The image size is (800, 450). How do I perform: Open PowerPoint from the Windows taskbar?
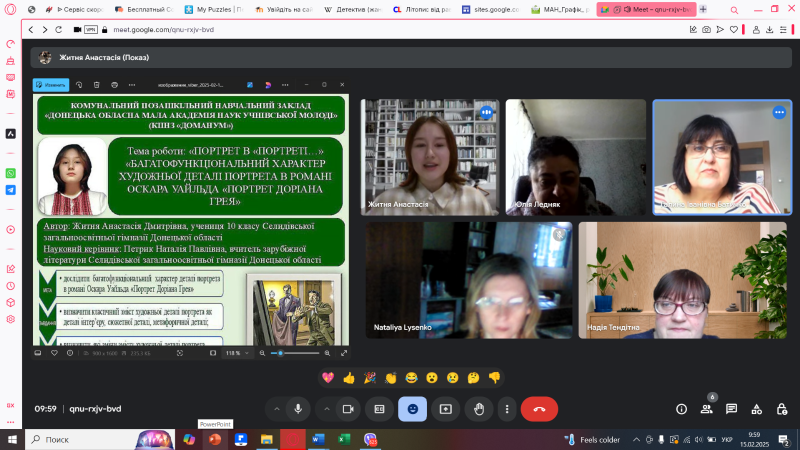click(214, 439)
